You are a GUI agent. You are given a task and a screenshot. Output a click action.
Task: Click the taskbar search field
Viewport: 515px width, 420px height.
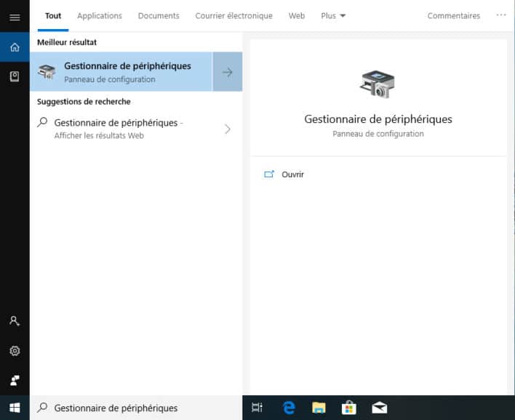[x=136, y=408]
